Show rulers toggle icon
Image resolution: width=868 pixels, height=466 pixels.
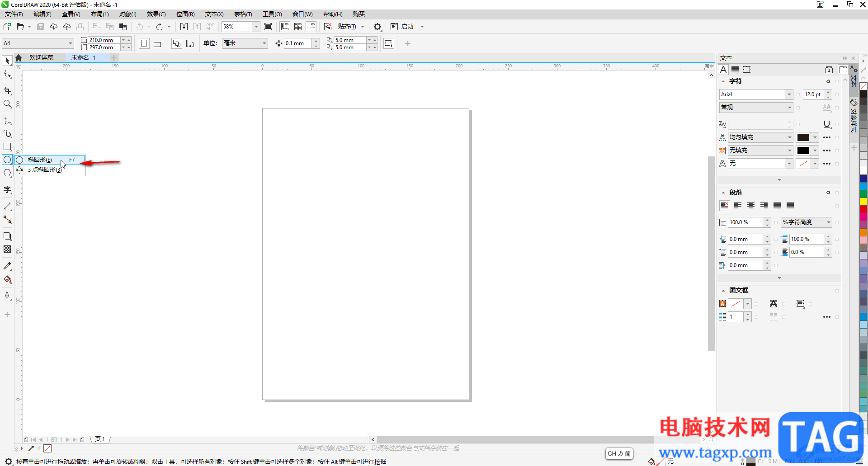click(285, 27)
